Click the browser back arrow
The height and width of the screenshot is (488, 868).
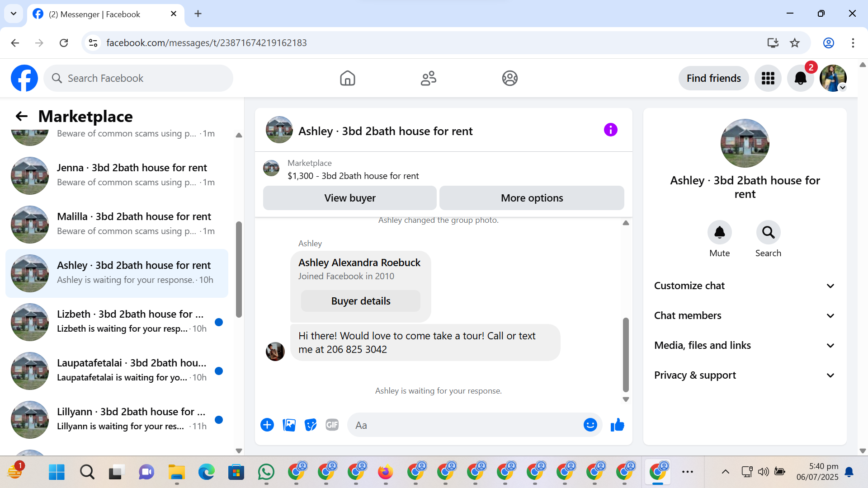[x=15, y=43]
